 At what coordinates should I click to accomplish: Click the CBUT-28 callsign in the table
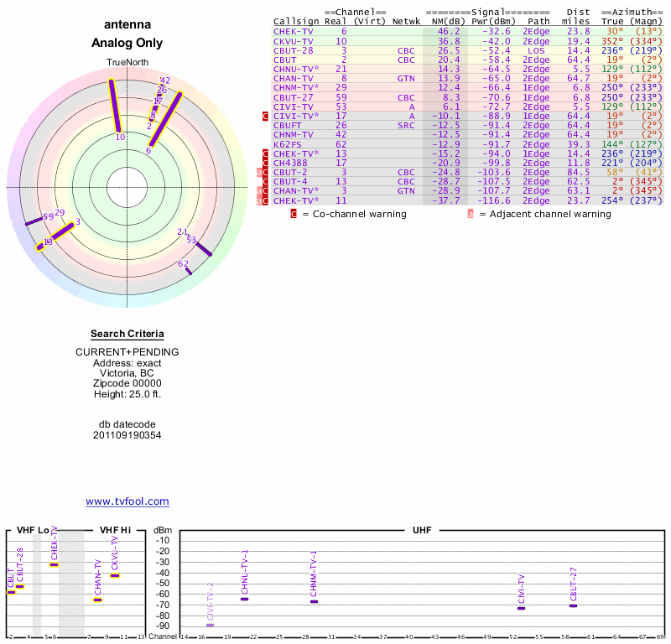(x=294, y=50)
